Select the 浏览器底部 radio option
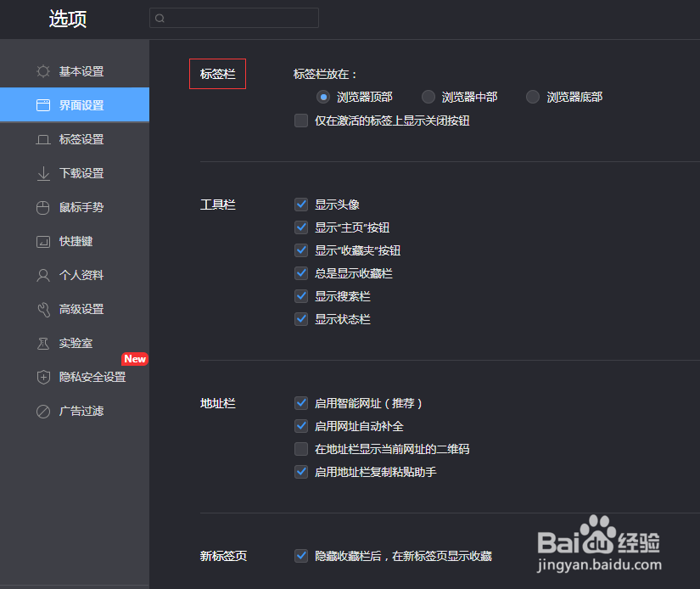This screenshot has width=700, height=589. 532,97
